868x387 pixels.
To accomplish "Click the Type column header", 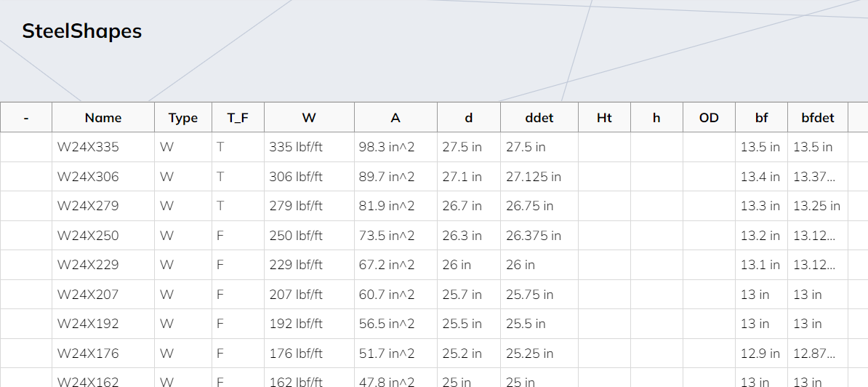I will (183, 117).
